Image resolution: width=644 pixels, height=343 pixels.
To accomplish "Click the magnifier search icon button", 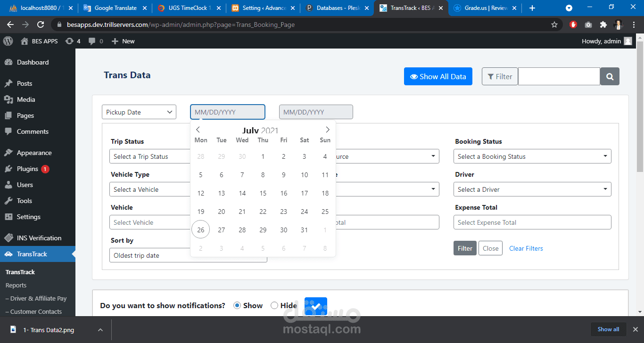I will [610, 76].
